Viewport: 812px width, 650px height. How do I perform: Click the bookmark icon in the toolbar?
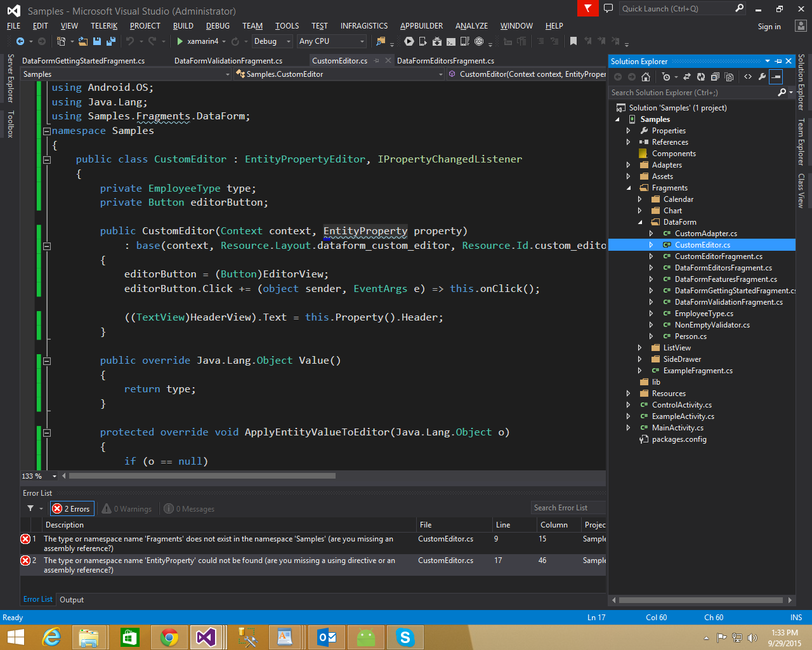tap(573, 41)
